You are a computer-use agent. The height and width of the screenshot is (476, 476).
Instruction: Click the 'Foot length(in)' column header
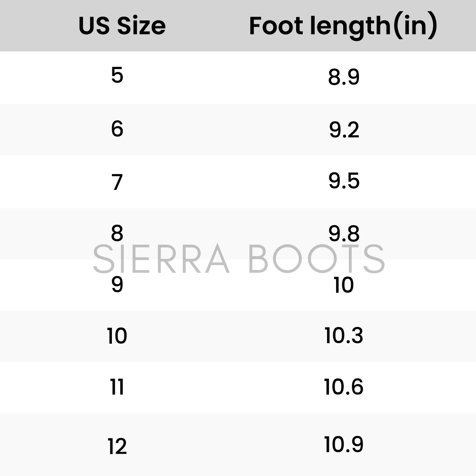tap(343, 26)
